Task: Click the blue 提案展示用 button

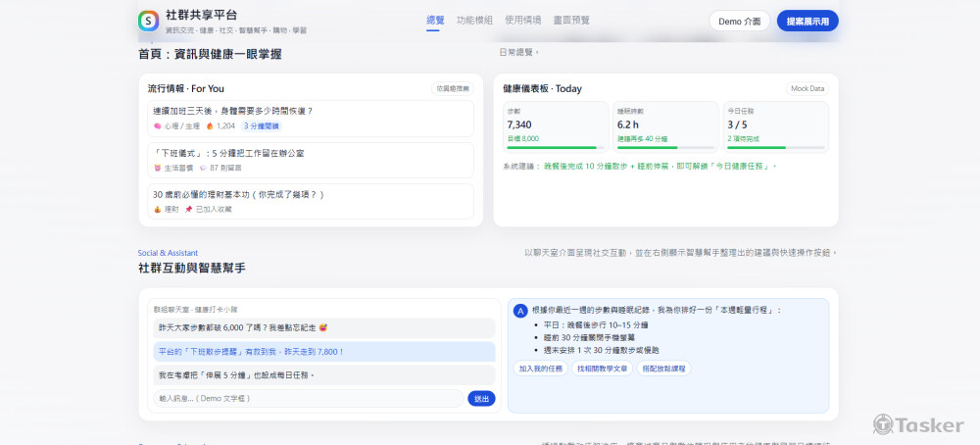Action: [x=808, y=22]
